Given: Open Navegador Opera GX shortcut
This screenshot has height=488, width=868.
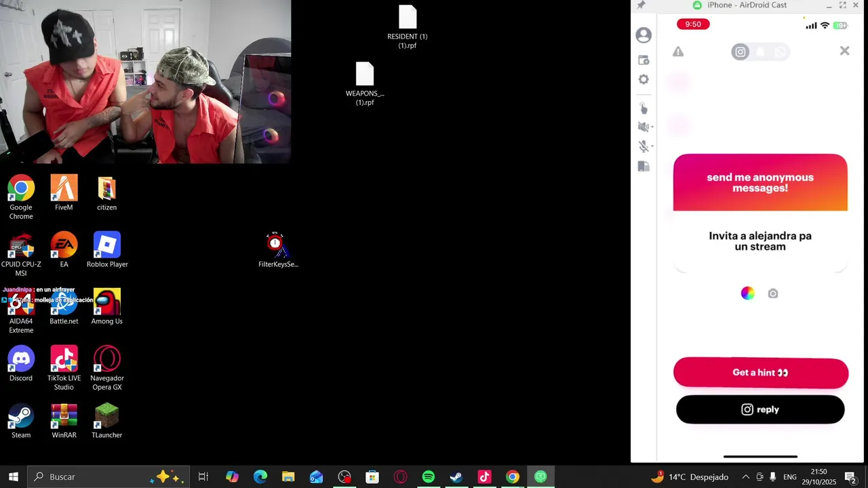Looking at the screenshot, I should (107, 369).
